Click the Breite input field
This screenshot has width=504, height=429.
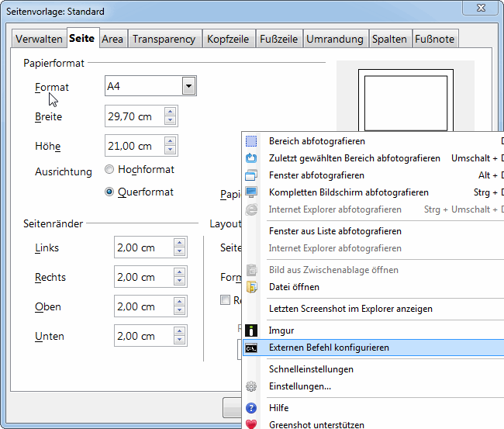click(x=135, y=116)
